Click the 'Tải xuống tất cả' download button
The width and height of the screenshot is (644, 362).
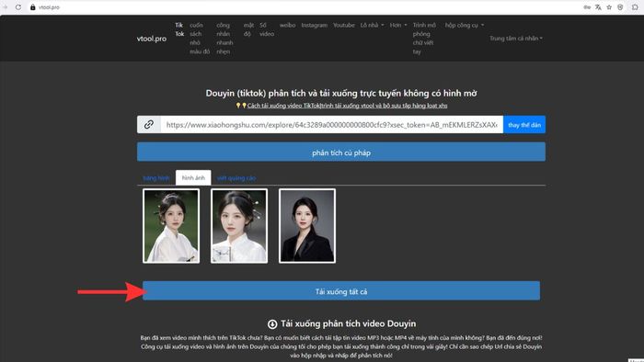click(341, 290)
